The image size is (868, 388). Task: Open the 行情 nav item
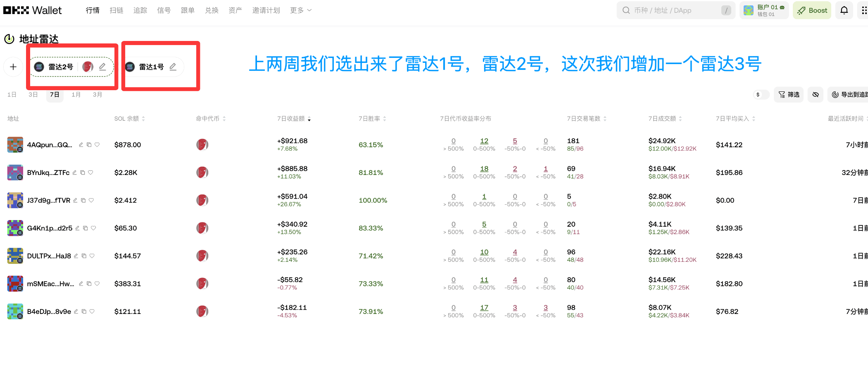[x=93, y=10]
